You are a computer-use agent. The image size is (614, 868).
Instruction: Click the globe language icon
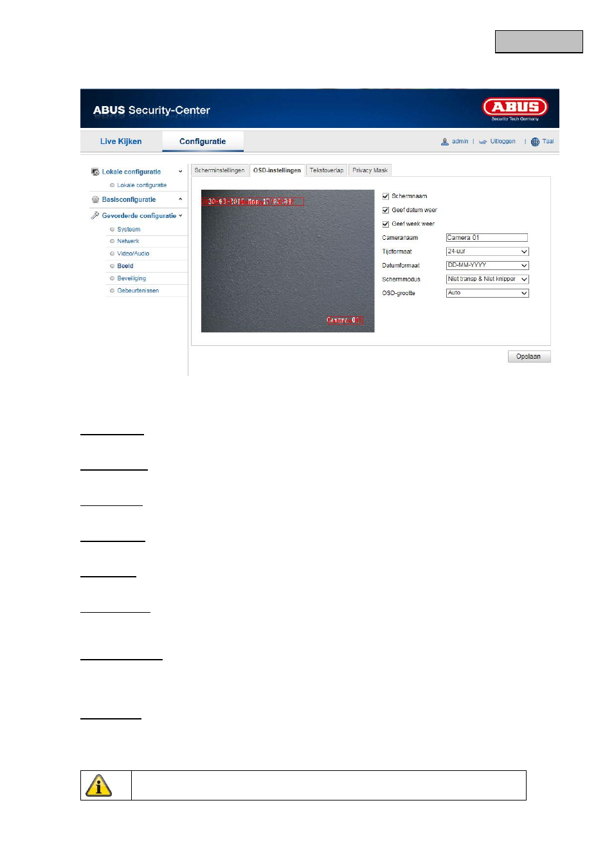535,141
